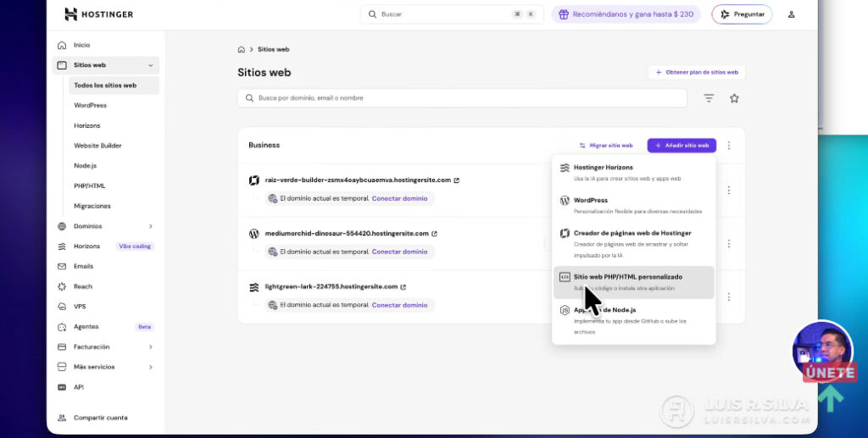Click the Dominios globe icon
Image resolution: width=868 pixels, height=438 pixels.
click(62, 226)
